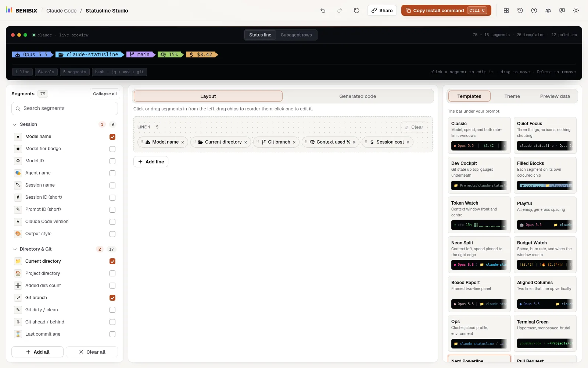Click the redo arrow icon
588x368 pixels.
[340, 11]
